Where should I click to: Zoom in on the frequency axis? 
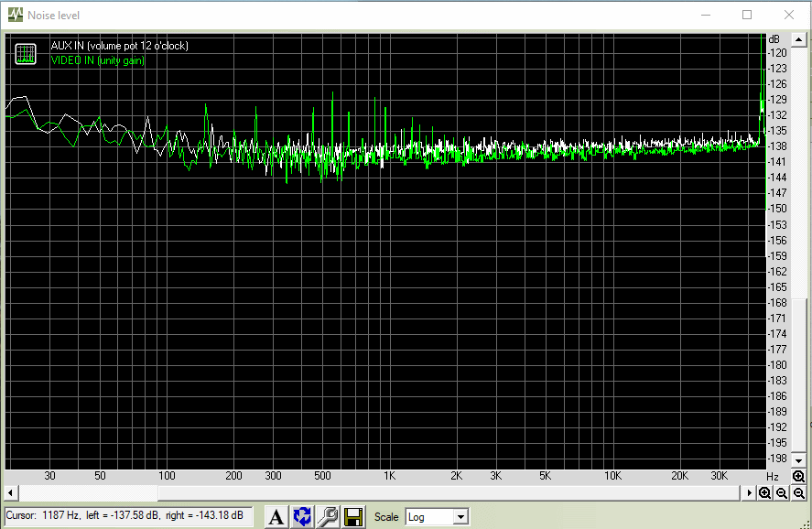[765, 493]
